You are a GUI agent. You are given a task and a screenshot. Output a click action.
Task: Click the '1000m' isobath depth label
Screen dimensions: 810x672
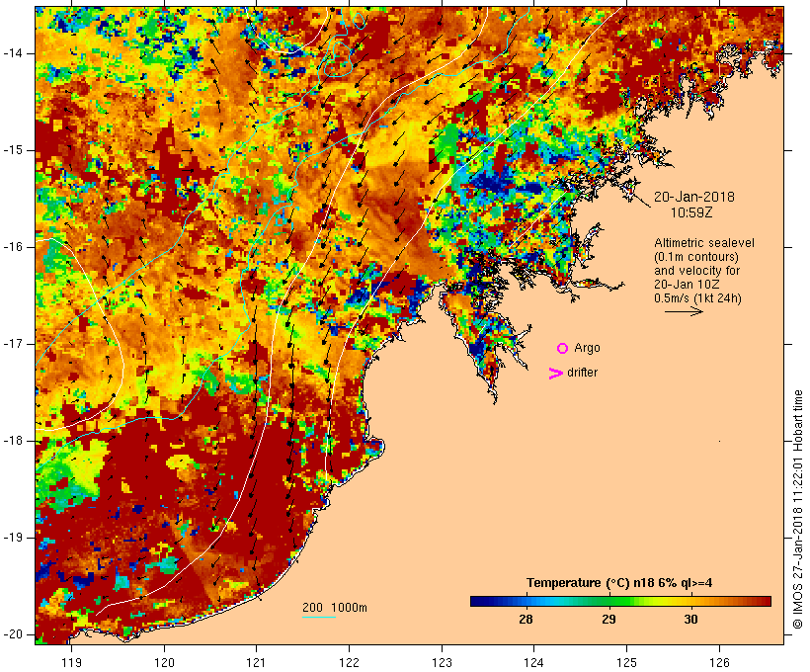pyautogui.click(x=349, y=608)
